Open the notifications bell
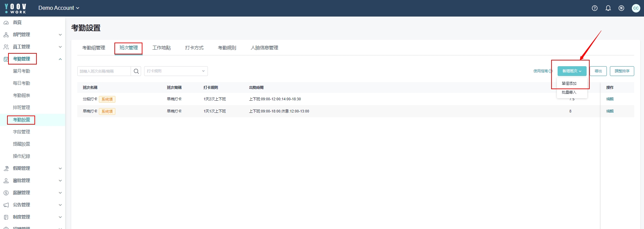Viewport: 644px width, 229px height. tap(608, 8)
